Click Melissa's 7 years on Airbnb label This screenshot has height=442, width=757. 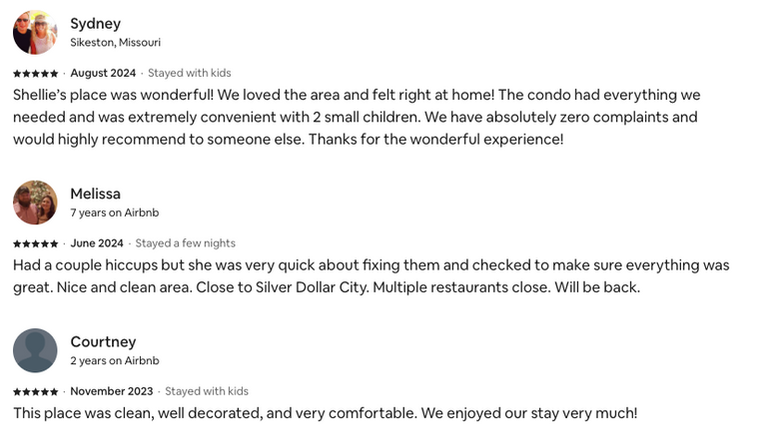[x=114, y=213]
